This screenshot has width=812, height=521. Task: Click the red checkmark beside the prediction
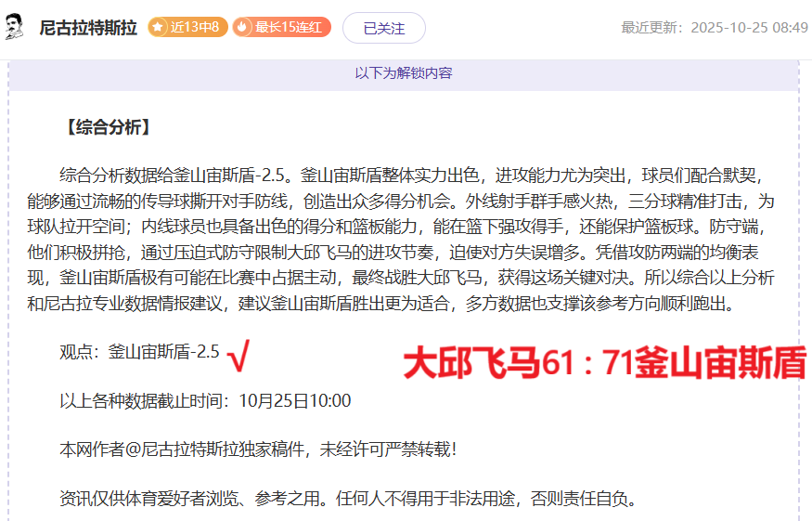tap(238, 352)
